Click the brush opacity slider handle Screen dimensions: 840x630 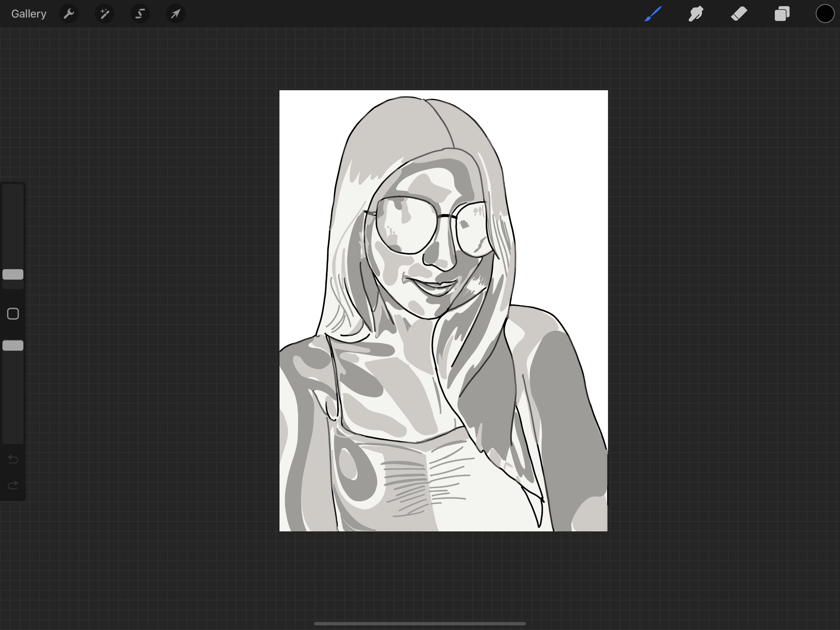pos(13,345)
